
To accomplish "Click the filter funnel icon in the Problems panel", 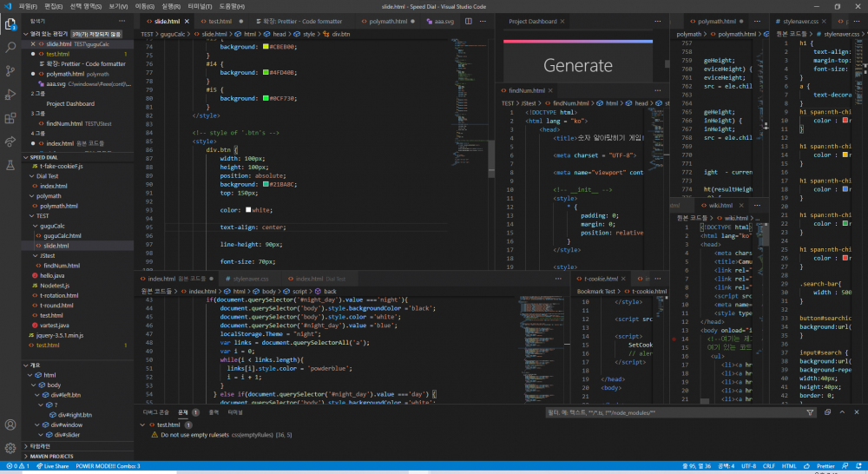I will point(810,412).
